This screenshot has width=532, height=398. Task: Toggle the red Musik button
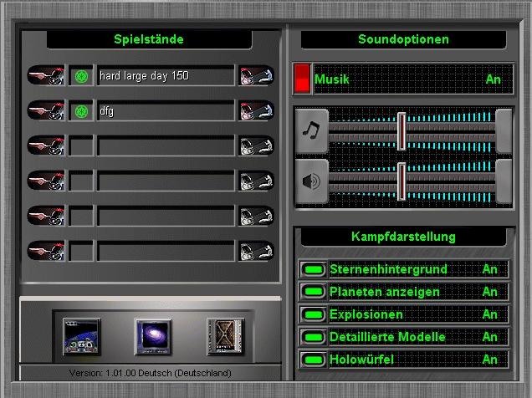coord(302,79)
